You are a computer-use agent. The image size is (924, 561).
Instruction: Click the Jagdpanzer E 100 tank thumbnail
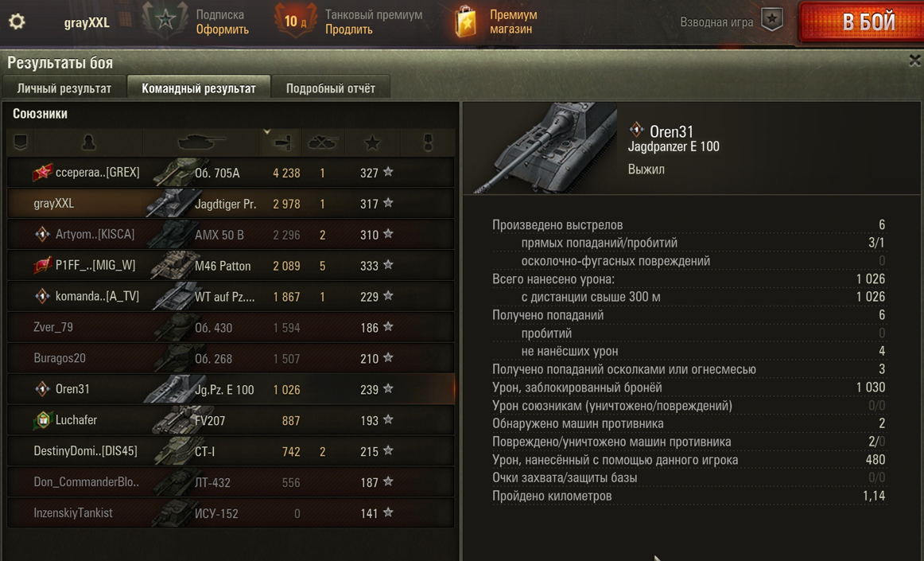click(x=543, y=147)
